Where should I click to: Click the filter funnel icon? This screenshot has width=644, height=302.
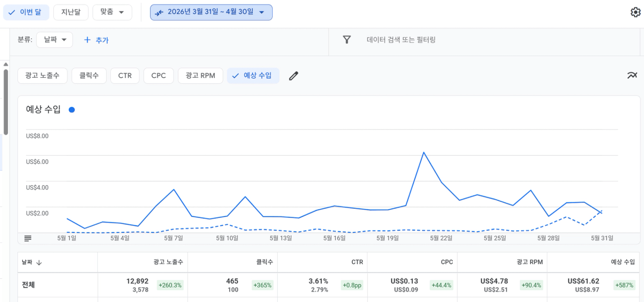point(347,39)
